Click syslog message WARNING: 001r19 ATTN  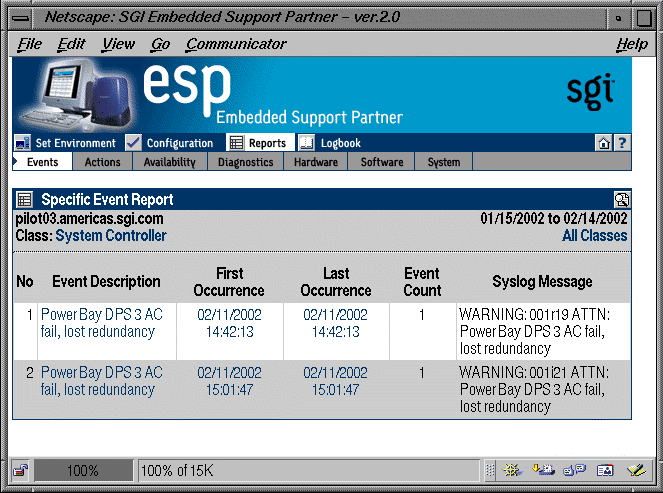pos(534,331)
